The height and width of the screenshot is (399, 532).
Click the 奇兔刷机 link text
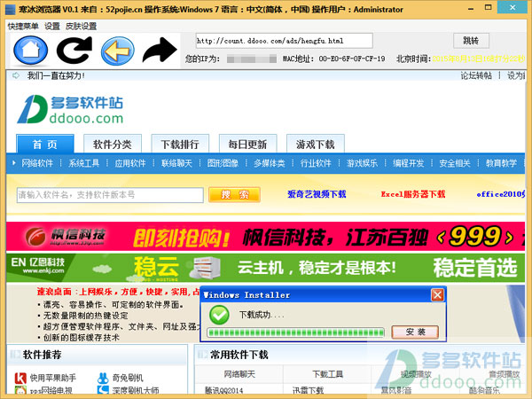(x=128, y=378)
